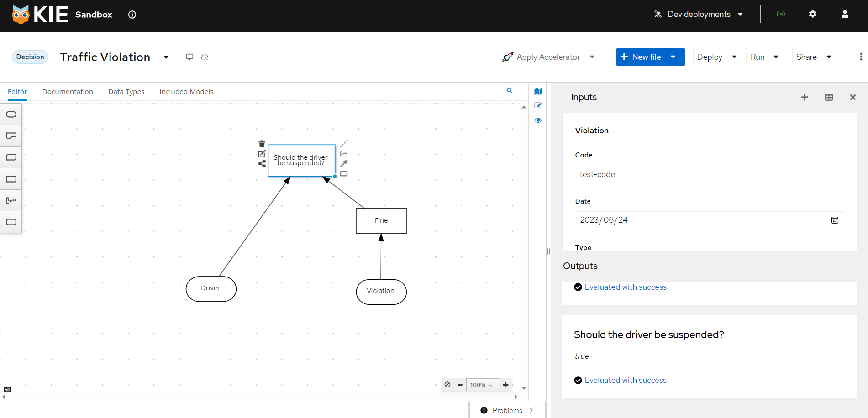Switch to the Data Types tab
Image resolution: width=868 pixels, height=418 pixels.
coord(126,92)
